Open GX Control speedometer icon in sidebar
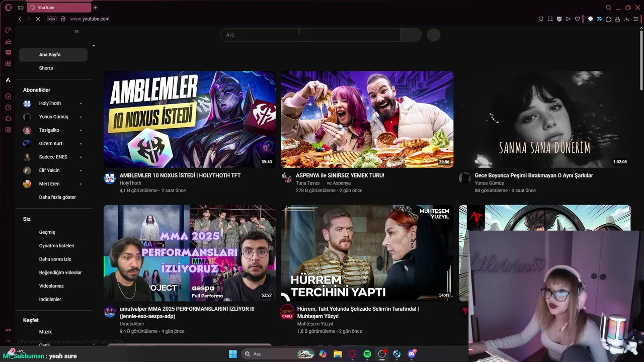This screenshot has width=644, height=362. (x=8, y=31)
